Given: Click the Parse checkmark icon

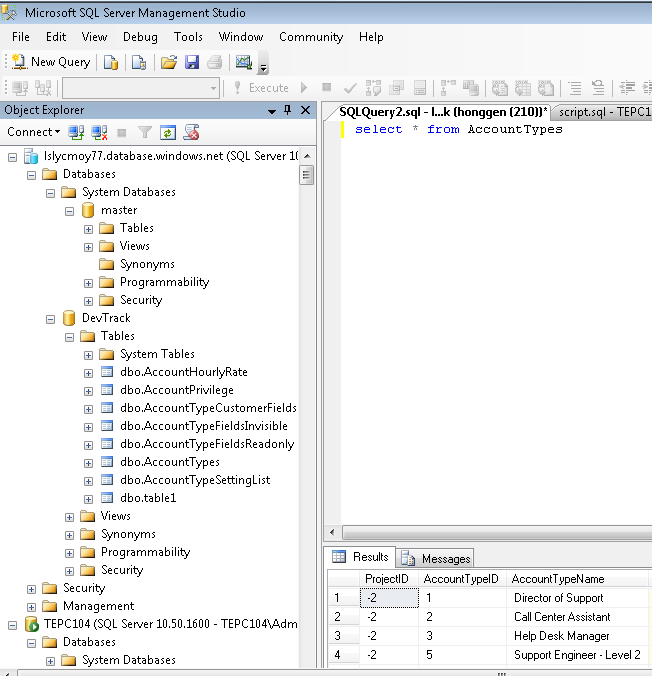Looking at the screenshot, I should pyautogui.click(x=350, y=88).
